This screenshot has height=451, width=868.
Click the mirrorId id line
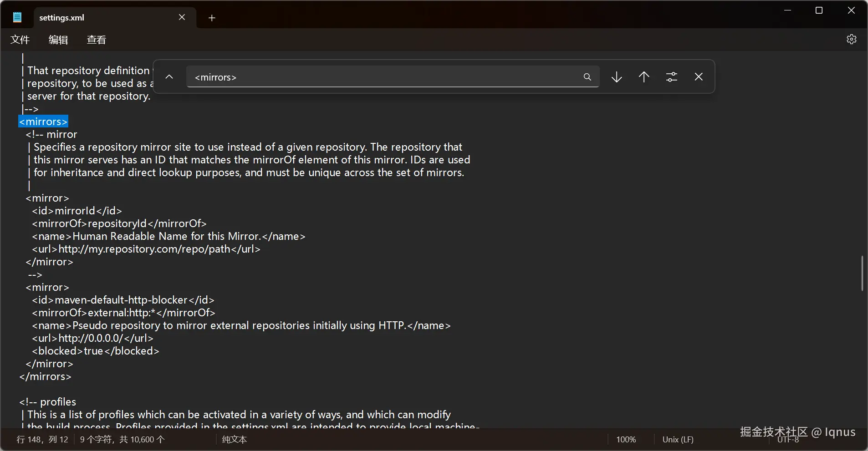coord(77,211)
